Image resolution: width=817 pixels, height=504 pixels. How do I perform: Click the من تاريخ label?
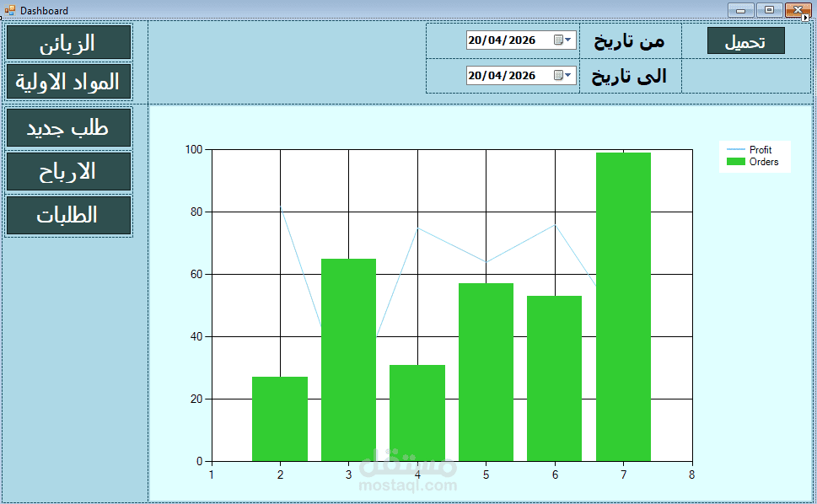[630, 40]
